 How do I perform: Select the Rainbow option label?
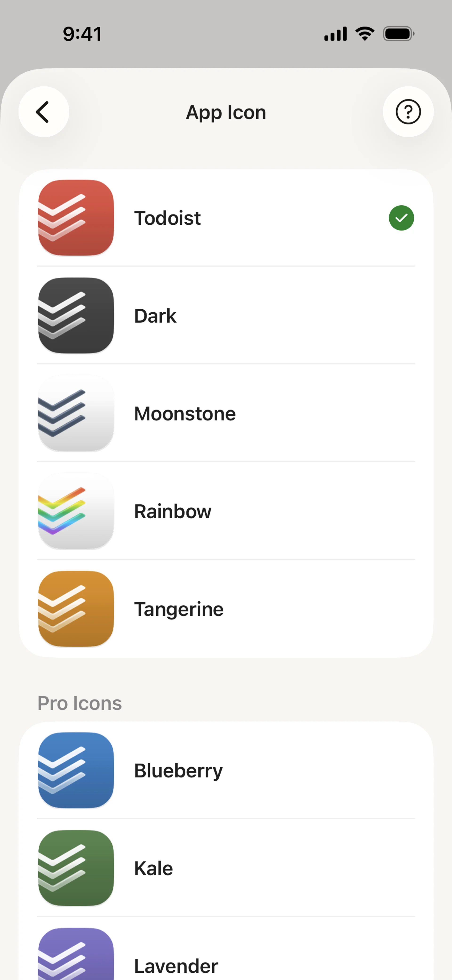[x=173, y=511]
